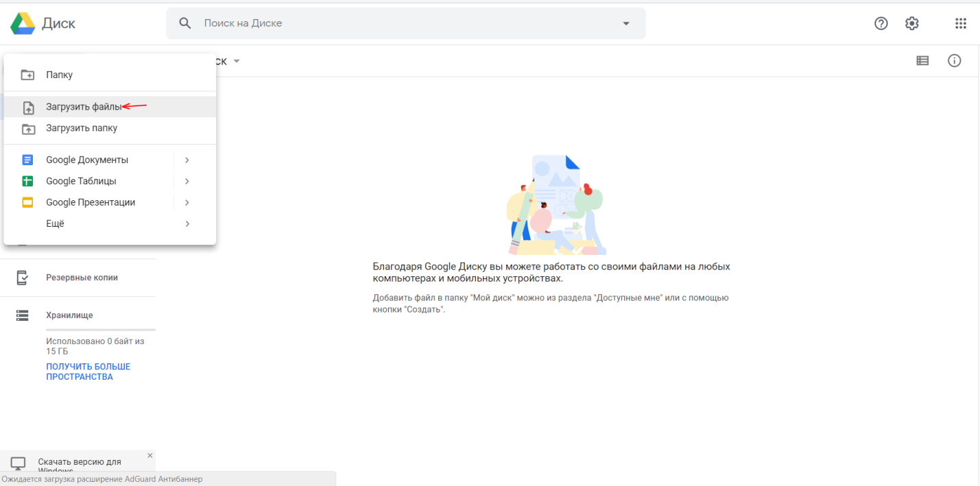Image resolution: width=980 pixels, height=486 pixels.
Task: Click the computer monitor download icon
Action: (x=19, y=463)
